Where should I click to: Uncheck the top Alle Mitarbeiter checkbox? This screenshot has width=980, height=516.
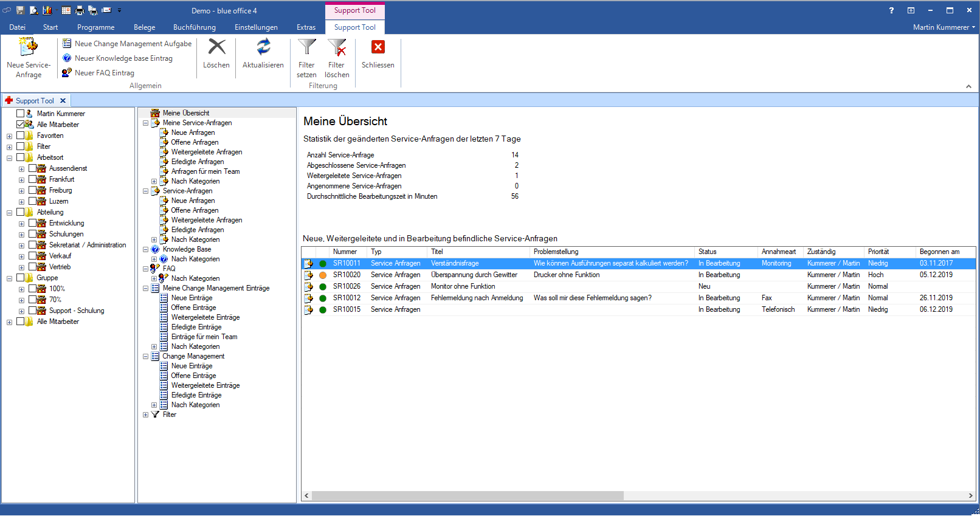pyautogui.click(x=21, y=125)
